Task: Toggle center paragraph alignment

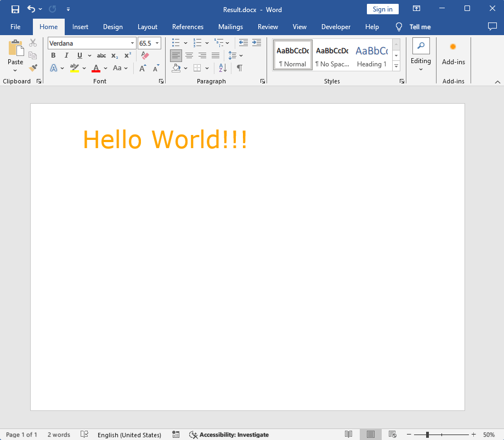Action: 189,55
